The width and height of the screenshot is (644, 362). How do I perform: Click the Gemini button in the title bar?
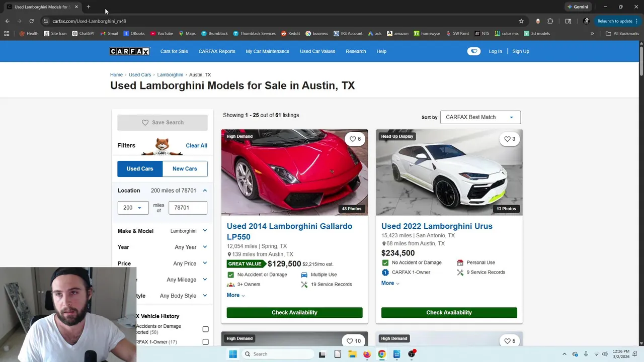point(577,7)
